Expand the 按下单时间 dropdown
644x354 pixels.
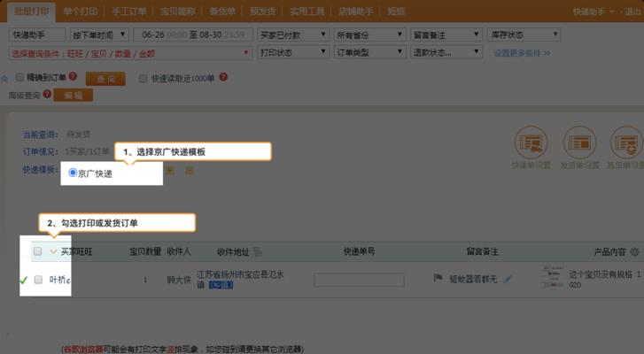[99, 35]
